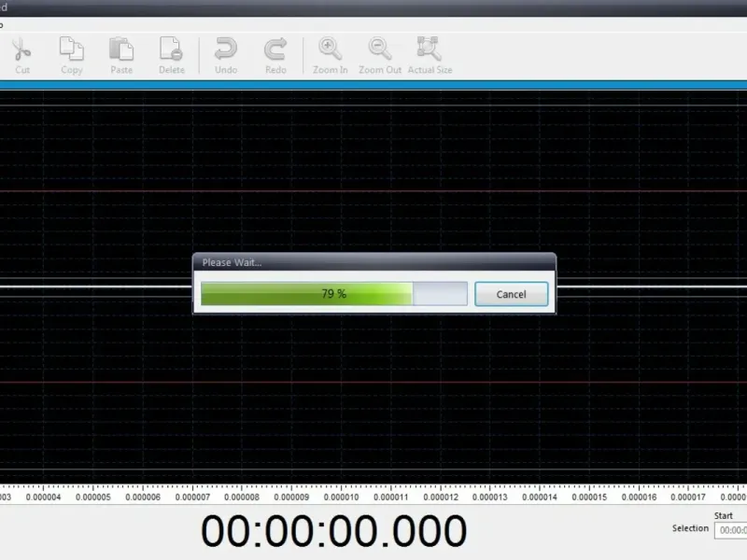Click the Please Wait dialog title bar
Viewport: 747px width, 560px height.
tap(374, 262)
